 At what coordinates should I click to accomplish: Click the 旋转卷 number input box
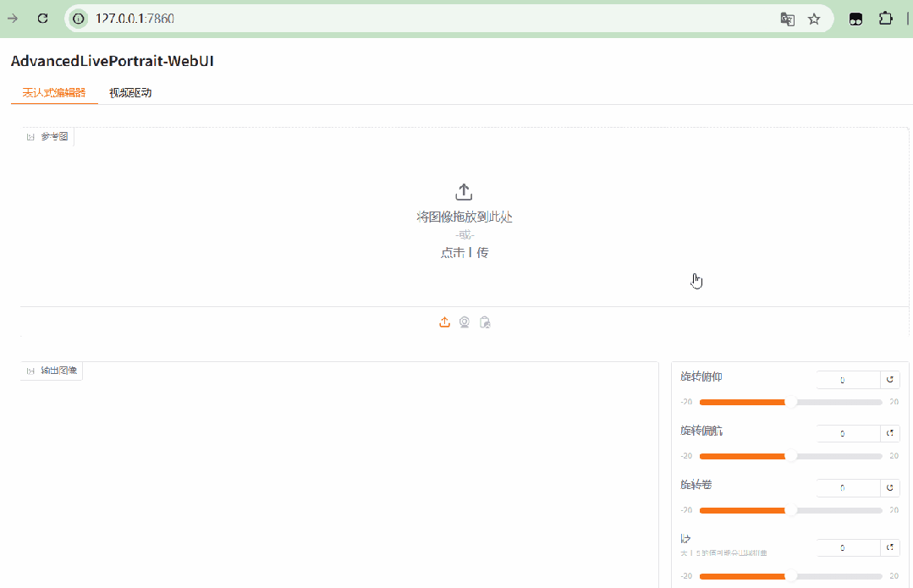[848, 487]
